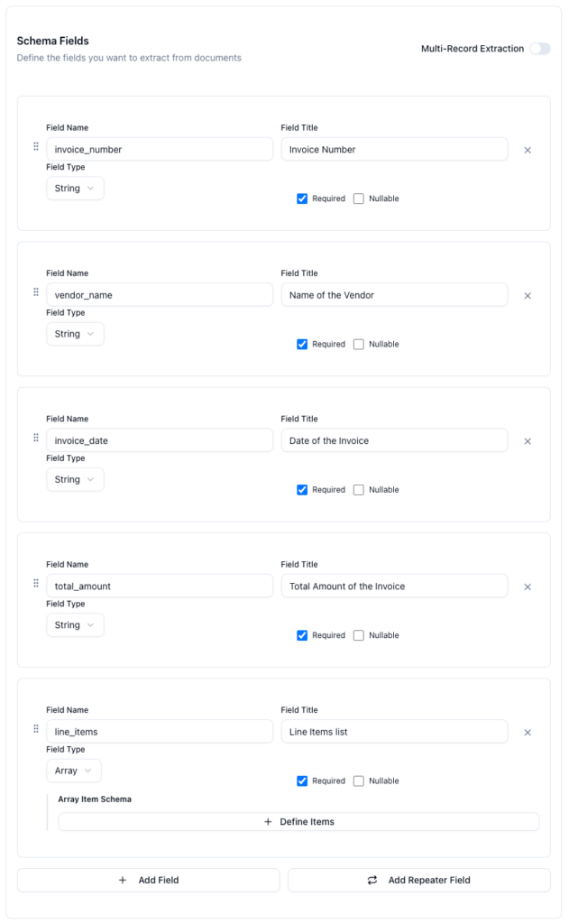Check Nullable for line_items field
This screenshot has width=569, height=924.
point(359,781)
